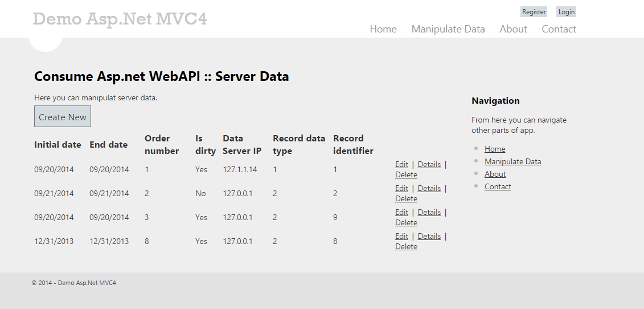View Details of order number 8
Viewport: 644px width, 309px height.
pos(429,236)
